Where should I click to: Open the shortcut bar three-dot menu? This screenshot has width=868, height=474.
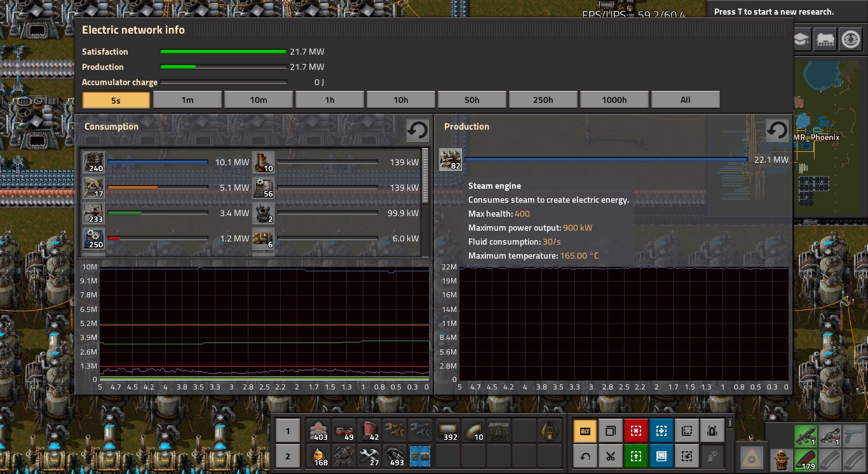730,423
